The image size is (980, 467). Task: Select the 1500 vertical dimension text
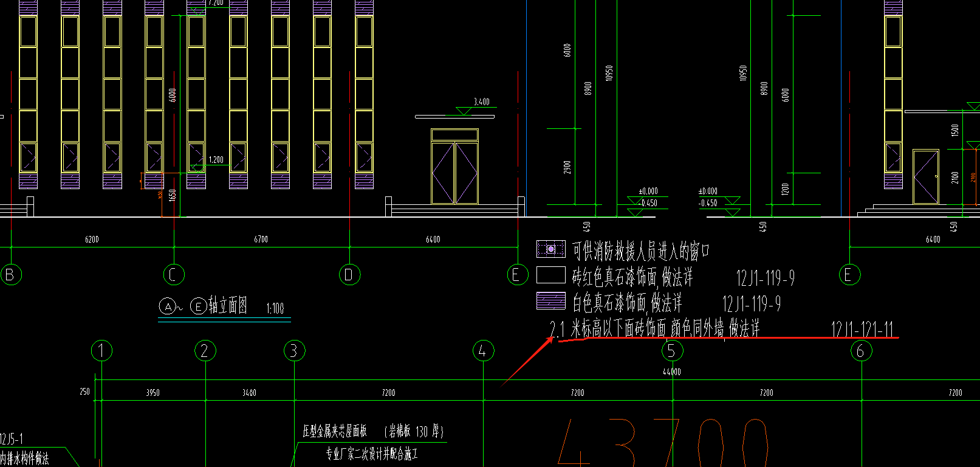pyautogui.click(x=955, y=130)
